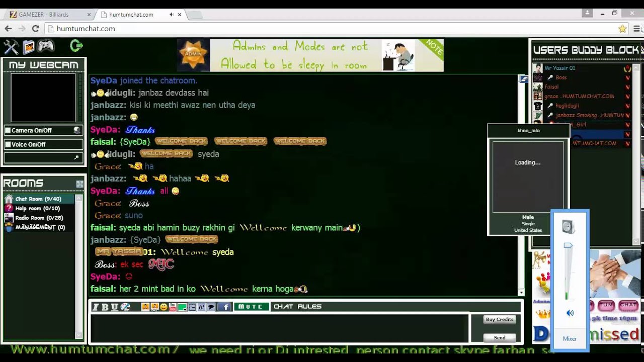This screenshot has height=362, width=644.
Task: Expand options arrow for the blue highlighted user
Action: pos(627,135)
